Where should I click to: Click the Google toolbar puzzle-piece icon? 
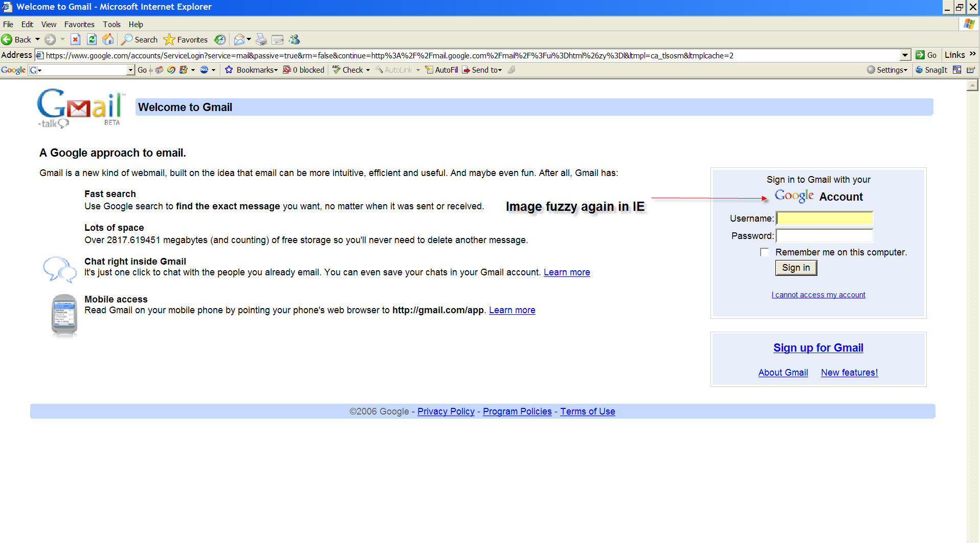183,70
